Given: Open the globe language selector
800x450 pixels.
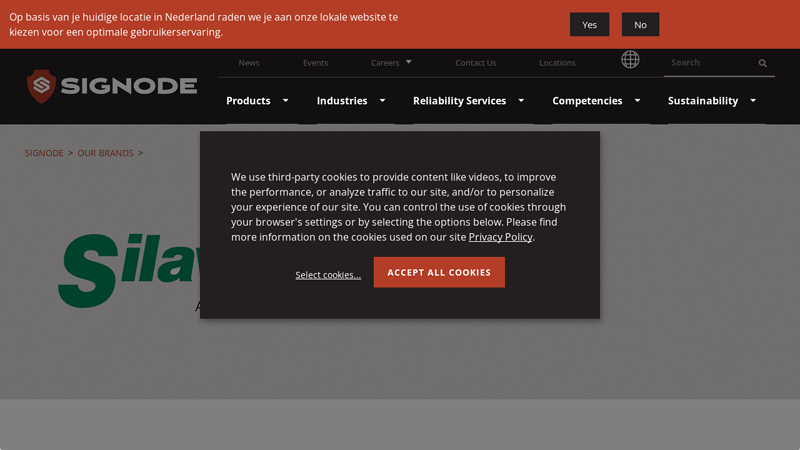Looking at the screenshot, I should (630, 60).
